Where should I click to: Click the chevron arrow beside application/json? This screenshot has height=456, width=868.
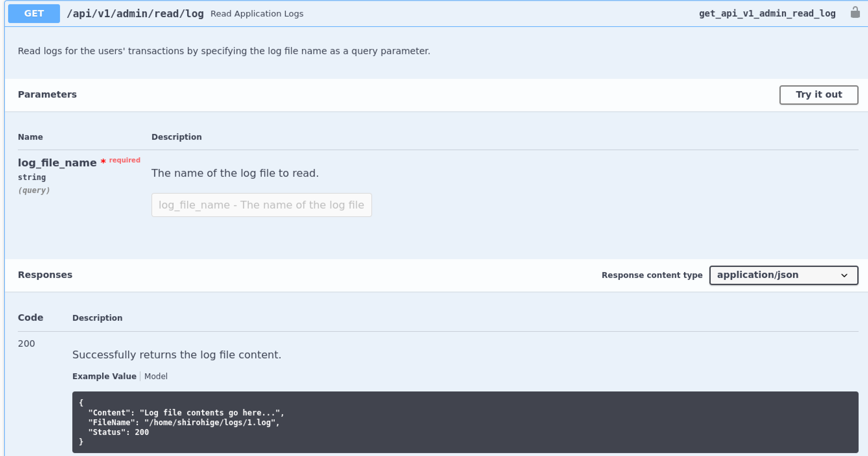(844, 275)
